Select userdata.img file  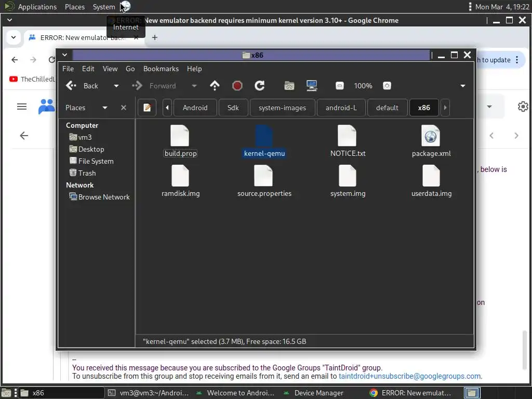[431, 181]
